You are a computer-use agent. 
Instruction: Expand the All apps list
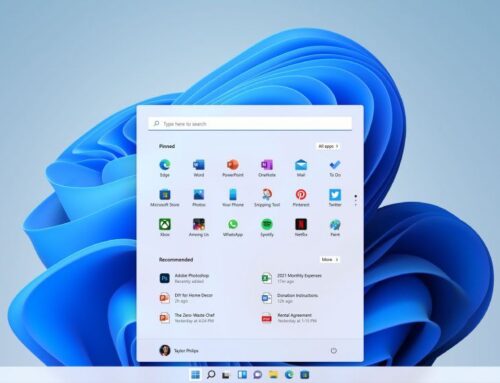[x=328, y=146]
